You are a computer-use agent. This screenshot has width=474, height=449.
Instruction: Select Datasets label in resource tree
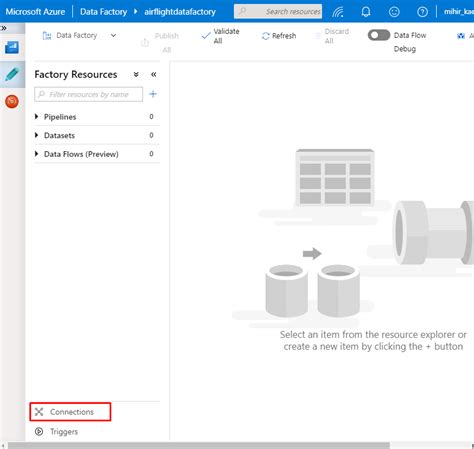(59, 136)
